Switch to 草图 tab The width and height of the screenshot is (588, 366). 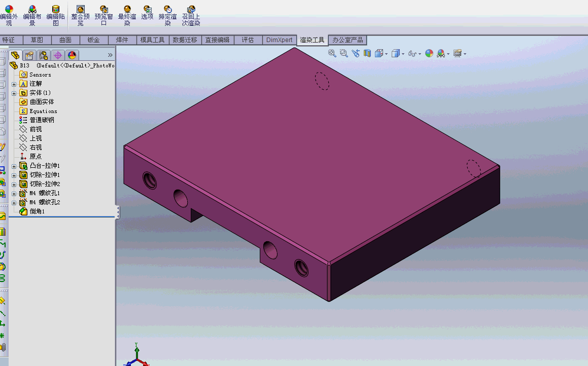(x=37, y=40)
